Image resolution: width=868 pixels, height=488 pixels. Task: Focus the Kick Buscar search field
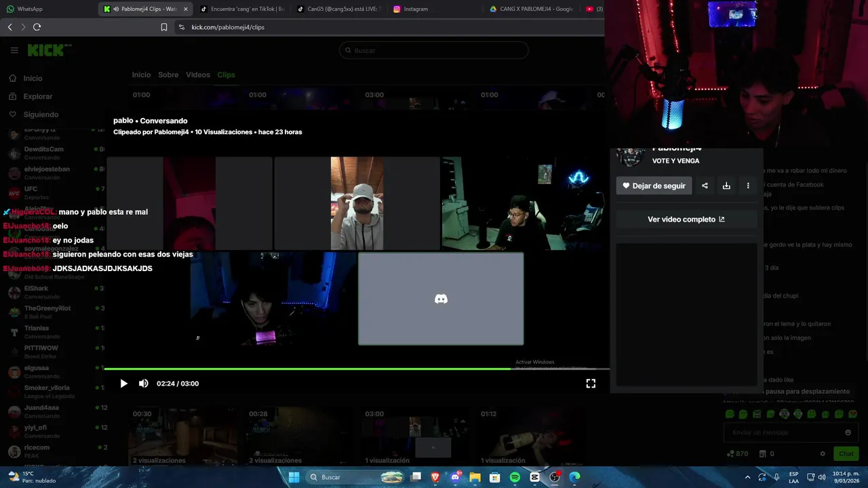[434, 50]
